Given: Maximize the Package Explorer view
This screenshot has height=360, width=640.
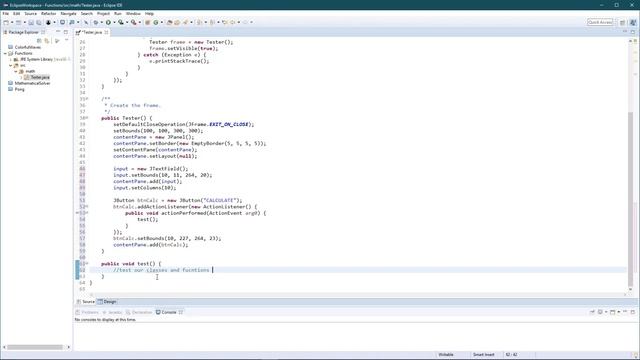Looking at the screenshot, I should pos(66,32).
